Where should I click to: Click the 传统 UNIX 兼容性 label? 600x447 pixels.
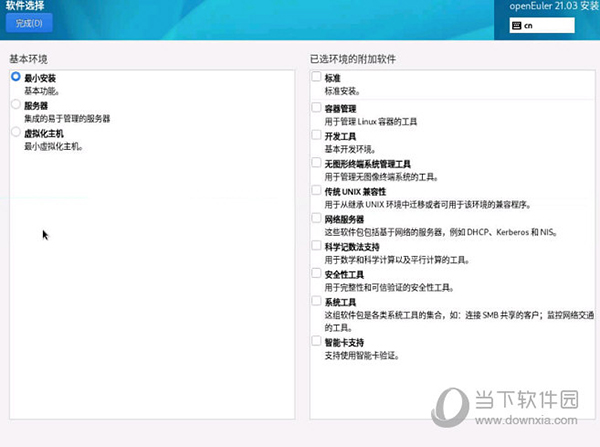click(x=355, y=192)
